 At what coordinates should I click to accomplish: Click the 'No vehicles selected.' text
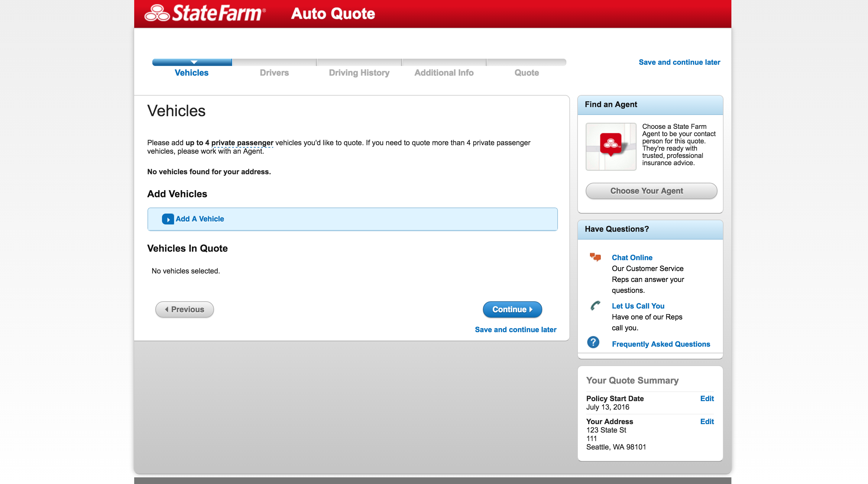pos(186,271)
